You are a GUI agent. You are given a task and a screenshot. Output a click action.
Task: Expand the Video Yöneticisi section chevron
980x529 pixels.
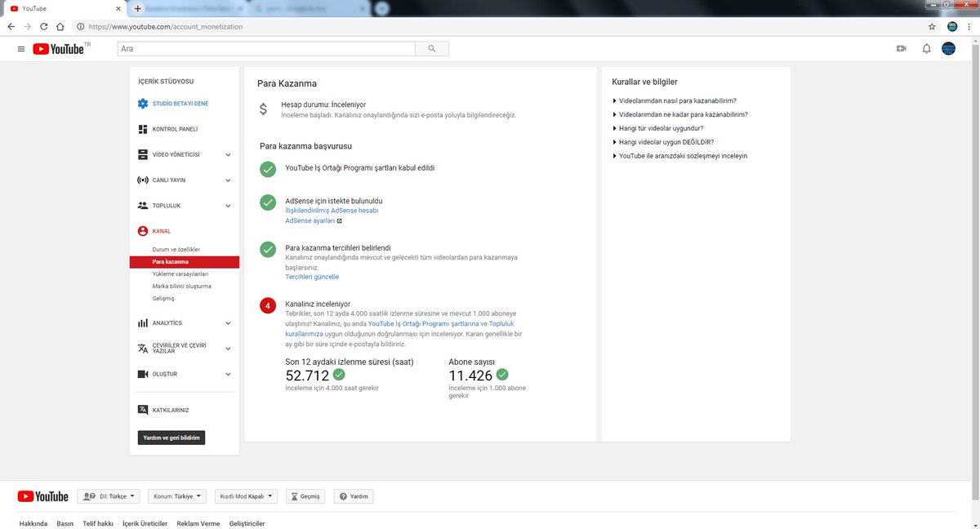(x=228, y=154)
